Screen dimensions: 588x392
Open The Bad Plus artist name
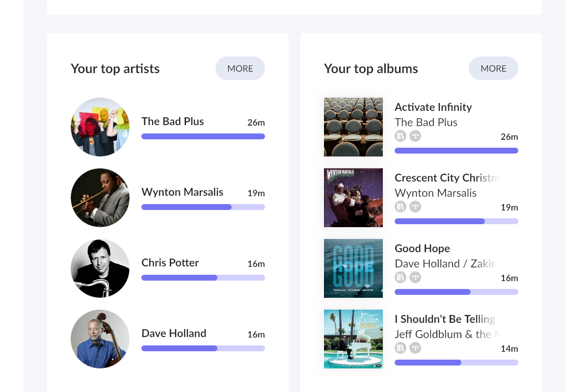pos(173,121)
